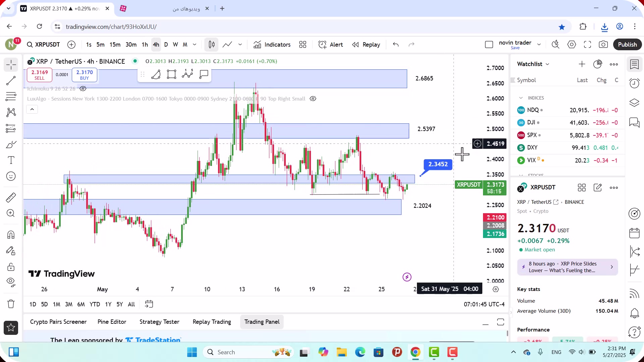Open the chats speech-bubble panel icon

(x=634, y=122)
